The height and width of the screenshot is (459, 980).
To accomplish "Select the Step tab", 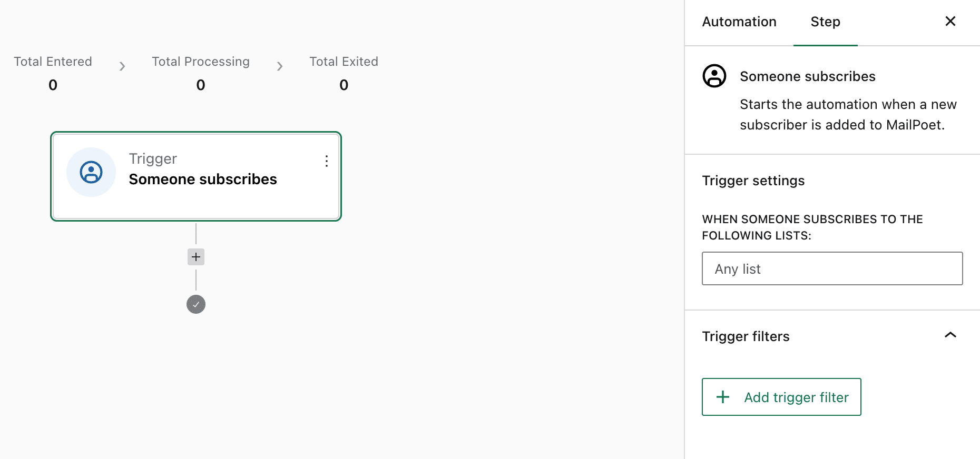I will [826, 22].
